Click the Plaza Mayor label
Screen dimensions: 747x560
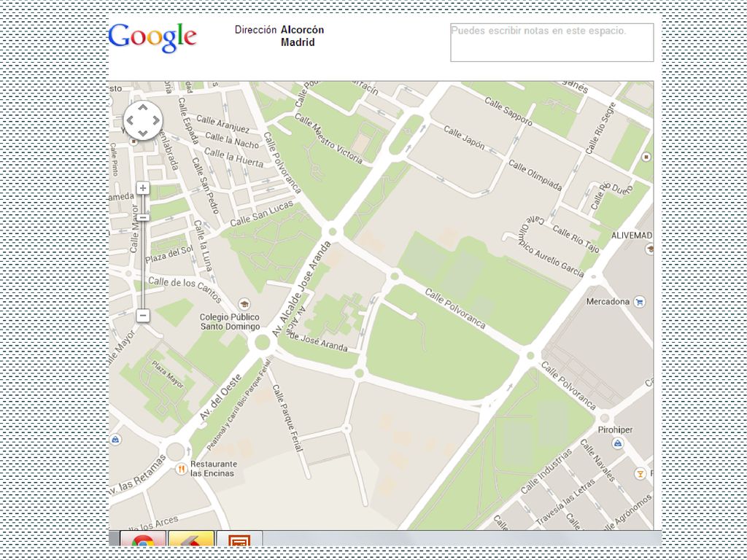click(168, 374)
